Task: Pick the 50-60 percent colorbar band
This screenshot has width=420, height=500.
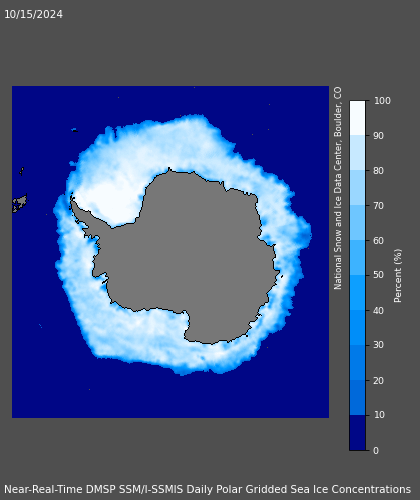Action: pos(357,257)
